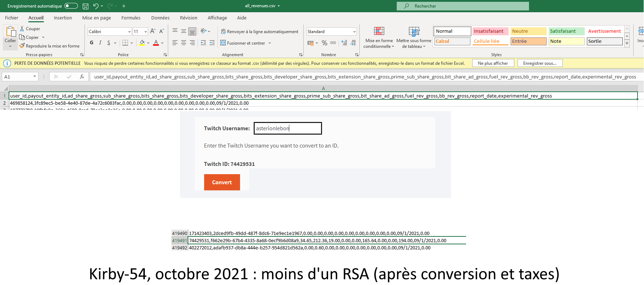
Task: Click the red font color button
Action: [x=156, y=43]
